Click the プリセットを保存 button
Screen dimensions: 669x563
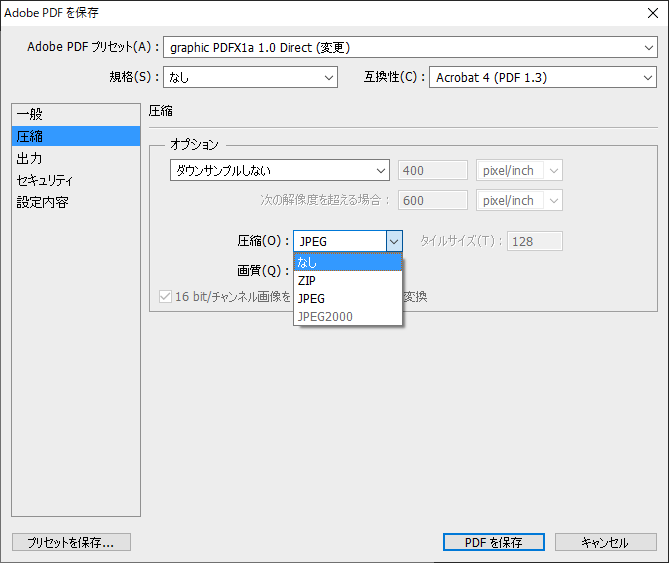pos(71,542)
